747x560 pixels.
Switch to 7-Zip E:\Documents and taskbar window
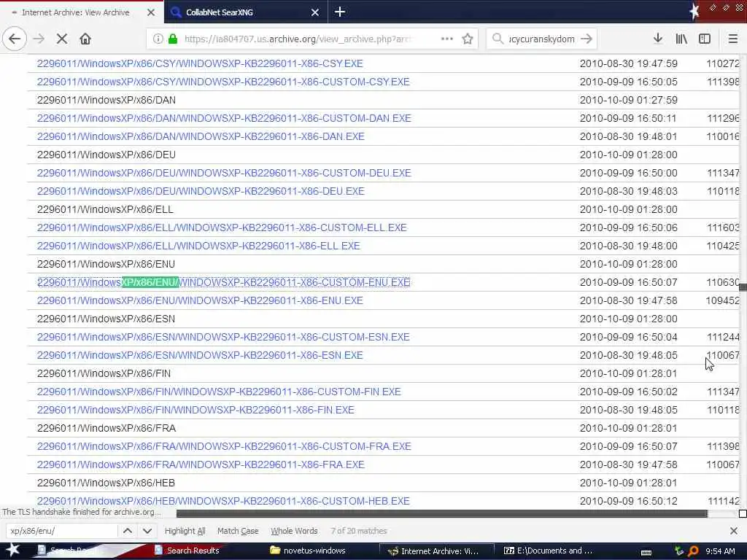(x=548, y=551)
